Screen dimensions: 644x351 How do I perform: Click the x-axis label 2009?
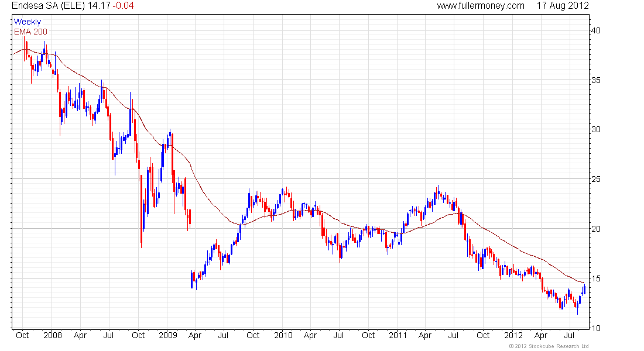click(x=167, y=335)
